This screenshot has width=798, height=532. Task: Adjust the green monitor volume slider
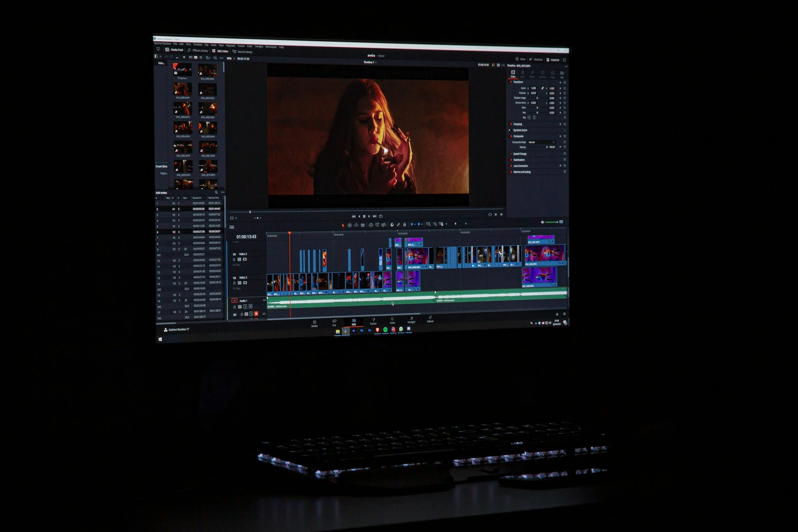(552, 222)
